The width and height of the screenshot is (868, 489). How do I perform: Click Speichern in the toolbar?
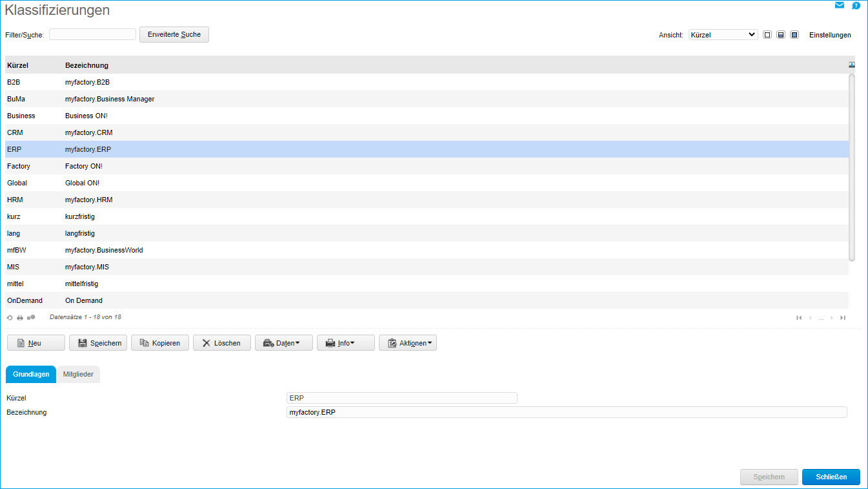pos(98,343)
